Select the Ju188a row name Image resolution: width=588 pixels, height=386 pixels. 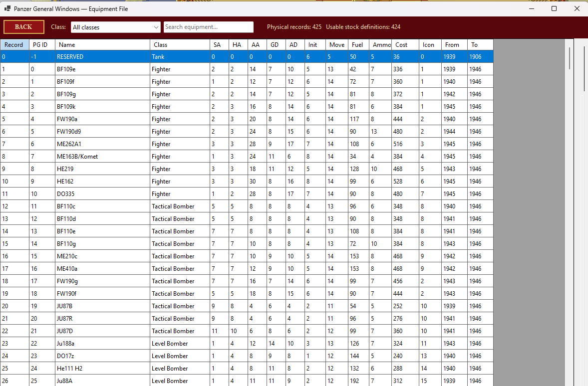(x=102, y=343)
